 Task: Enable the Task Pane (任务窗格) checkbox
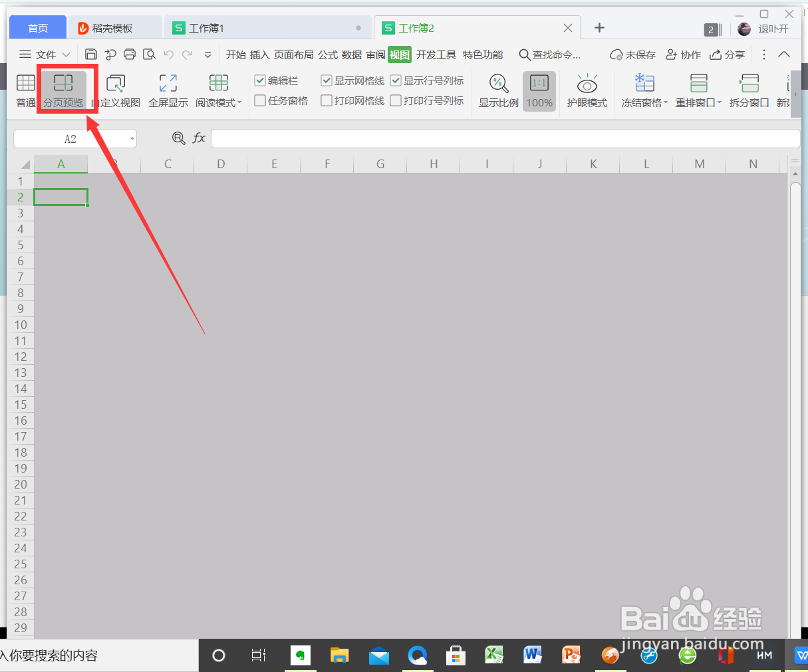click(260, 100)
